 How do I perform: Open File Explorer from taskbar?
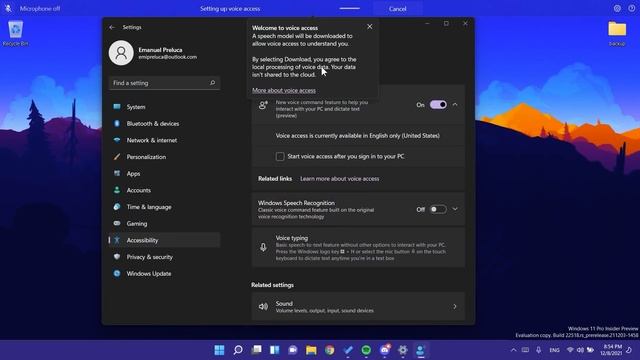(x=311, y=350)
